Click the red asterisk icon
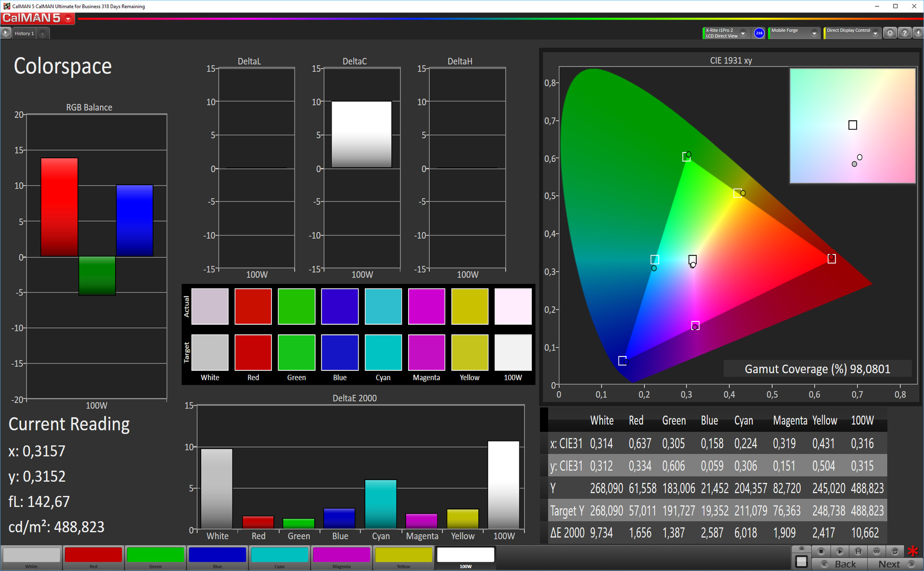The width and height of the screenshot is (924, 571). coord(912,551)
